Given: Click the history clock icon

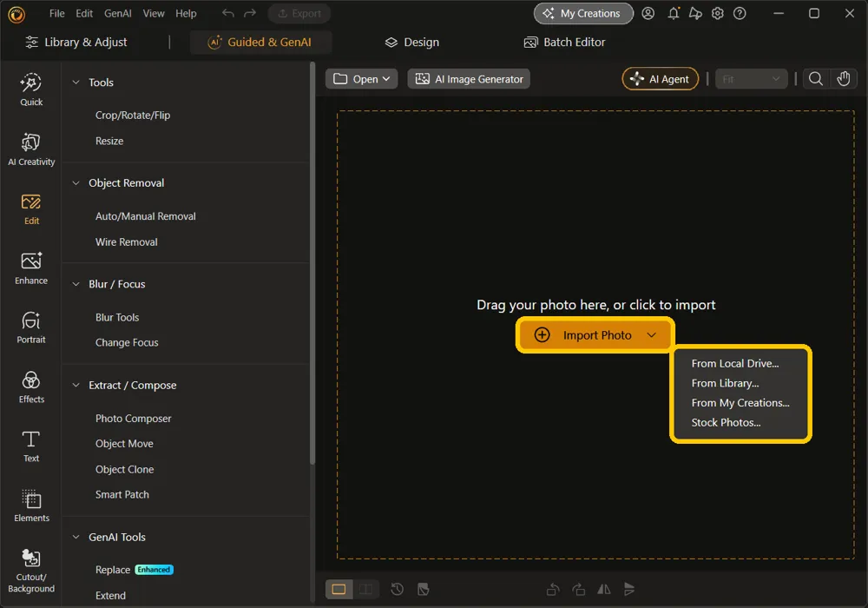Looking at the screenshot, I should click(397, 589).
